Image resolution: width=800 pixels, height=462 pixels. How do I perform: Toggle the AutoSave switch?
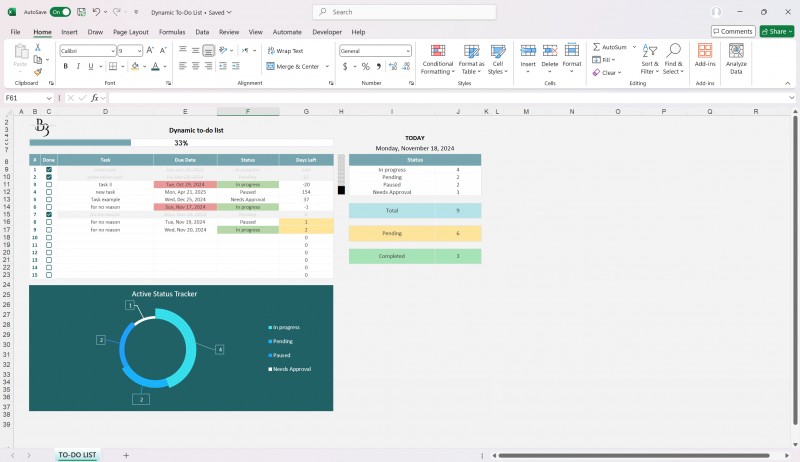60,12
